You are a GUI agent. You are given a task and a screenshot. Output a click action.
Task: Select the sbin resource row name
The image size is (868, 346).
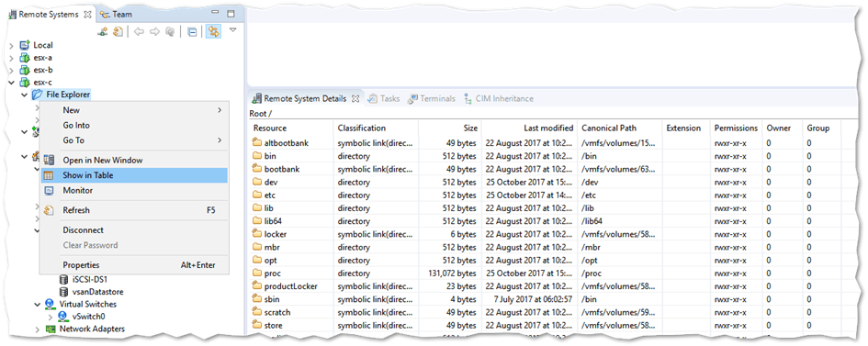coord(272,299)
